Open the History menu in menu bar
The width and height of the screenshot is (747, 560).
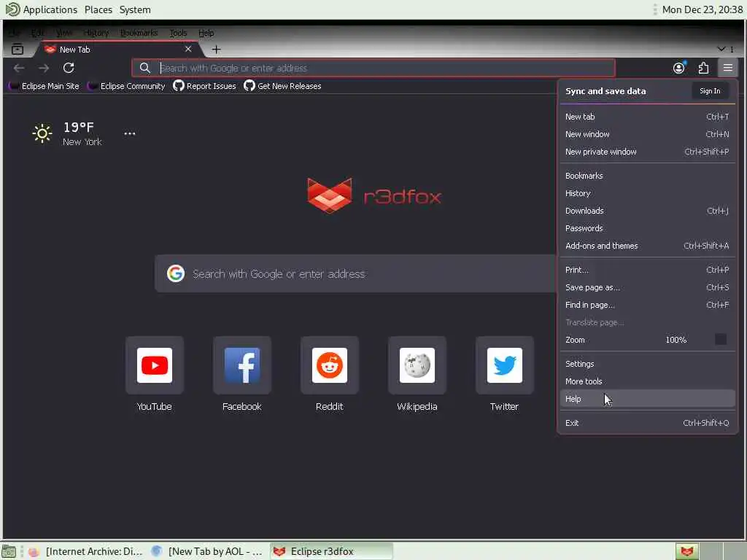tap(96, 33)
